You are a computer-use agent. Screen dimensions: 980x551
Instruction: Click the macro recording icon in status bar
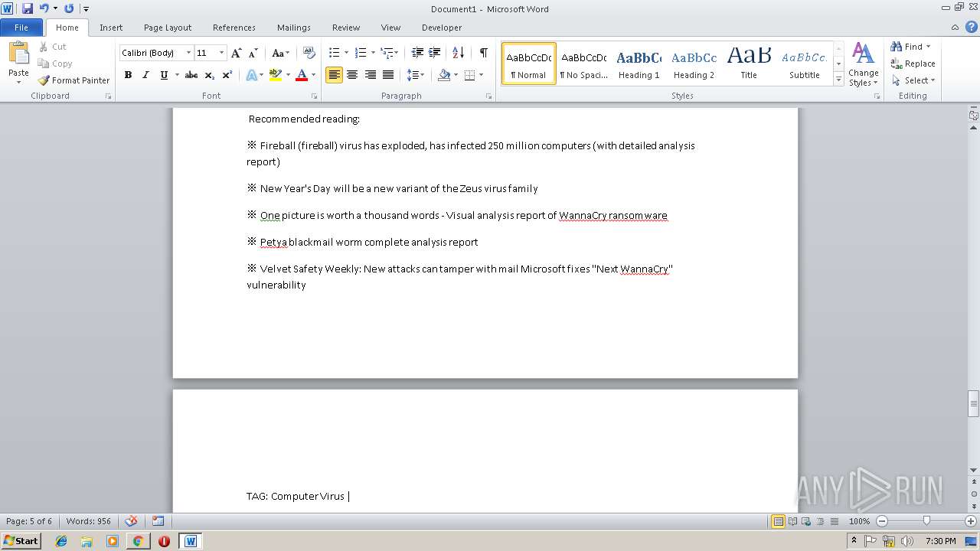[158, 521]
